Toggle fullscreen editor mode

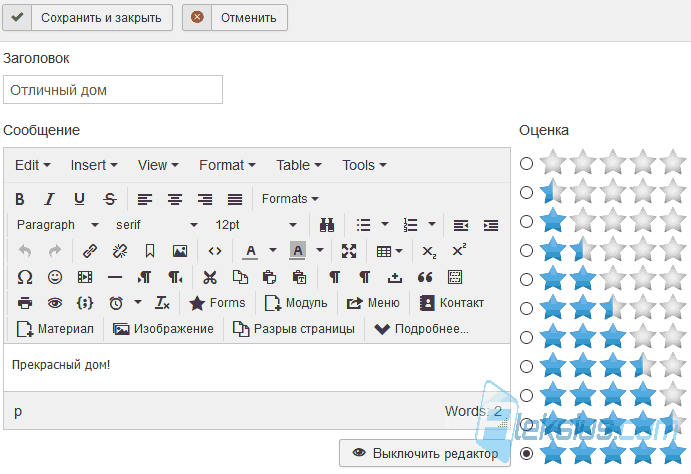tap(349, 251)
